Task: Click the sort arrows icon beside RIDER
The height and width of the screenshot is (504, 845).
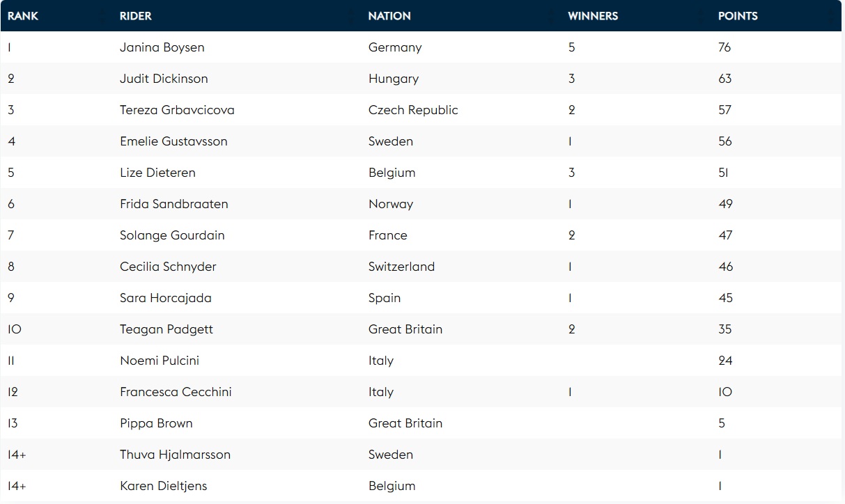Action: (351, 16)
